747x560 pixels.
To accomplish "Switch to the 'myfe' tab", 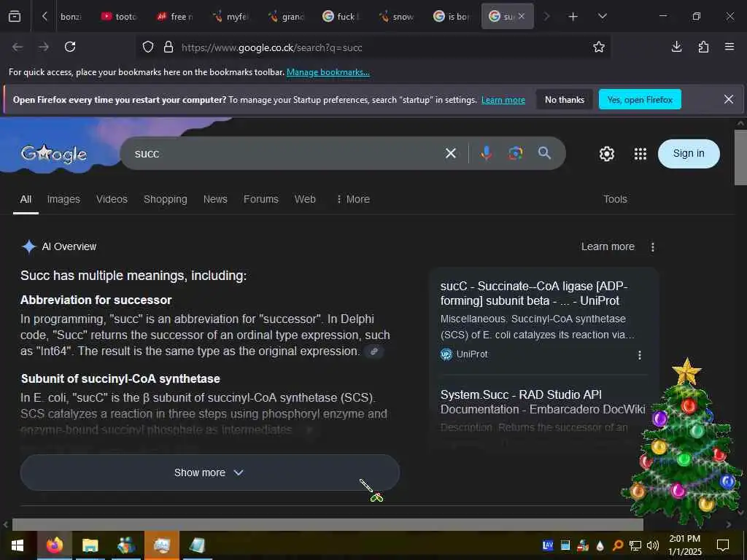I will (231, 17).
